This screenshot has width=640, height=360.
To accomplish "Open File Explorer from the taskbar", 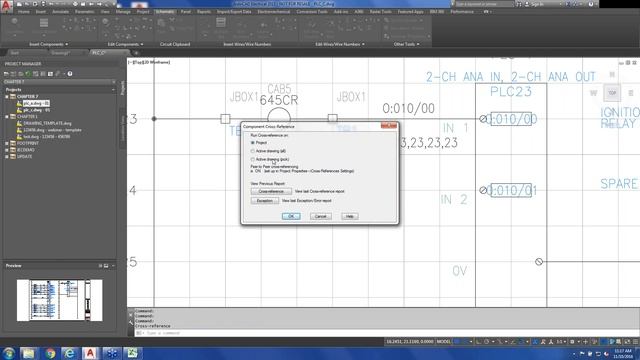I will (28, 353).
